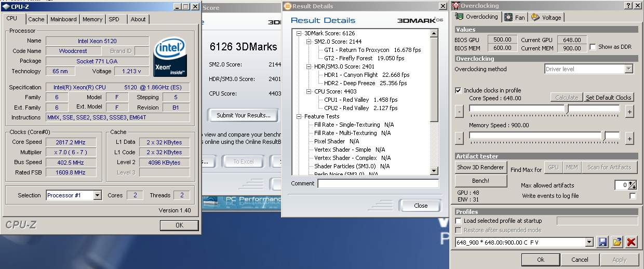Click the Overclocking window title bar icon
644x269 pixels.
[x=456, y=6]
